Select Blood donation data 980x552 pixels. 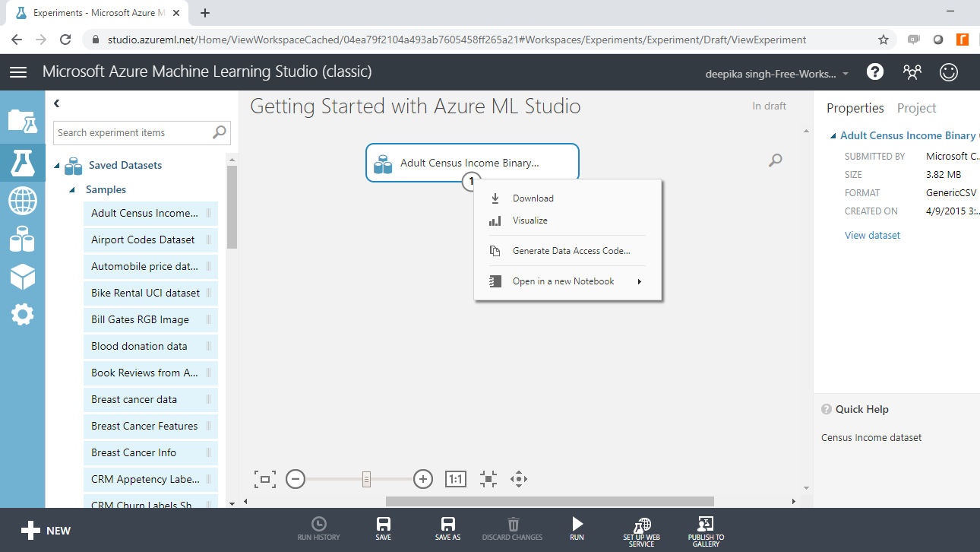pos(150,347)
